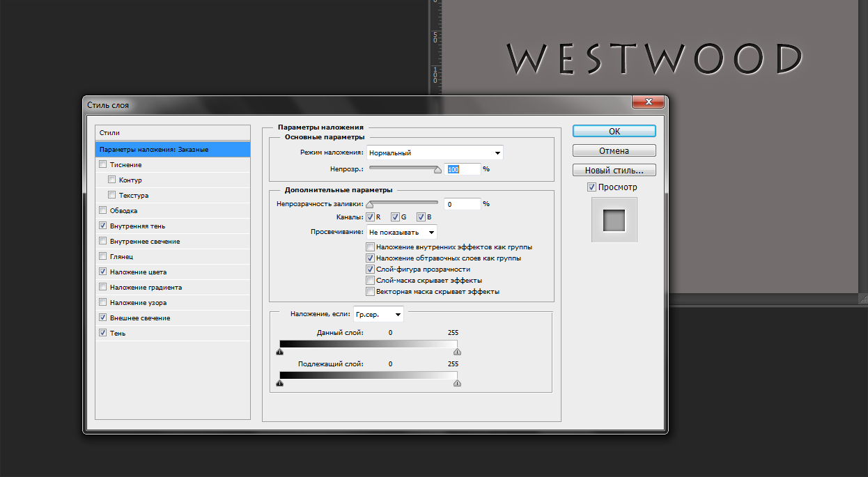
Task: Open the Внешнее свечение settings row
Action: [x=172, y=318]
